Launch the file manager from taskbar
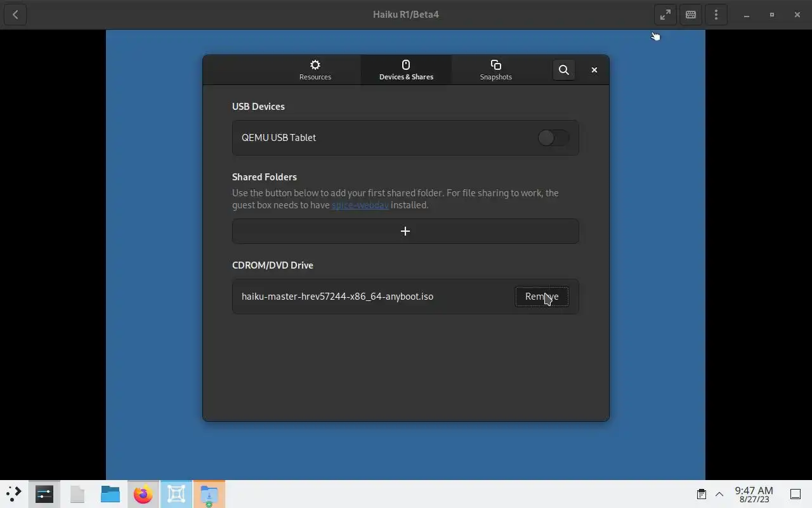The image size is (812, 508). pyautogui.click(x=110, y=494)
